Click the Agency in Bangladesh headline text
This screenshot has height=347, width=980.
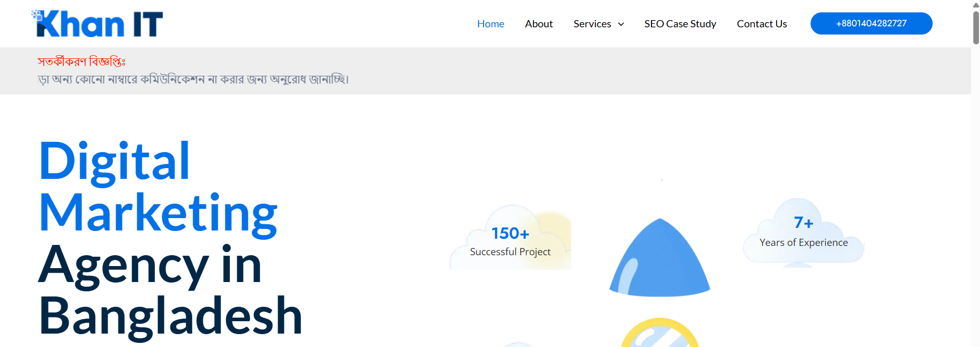(170, 290)
